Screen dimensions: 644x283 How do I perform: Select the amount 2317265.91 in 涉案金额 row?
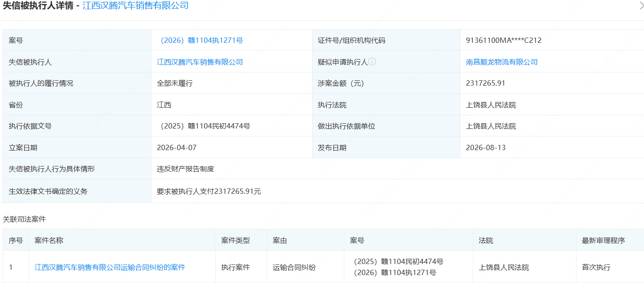(486, 83)
